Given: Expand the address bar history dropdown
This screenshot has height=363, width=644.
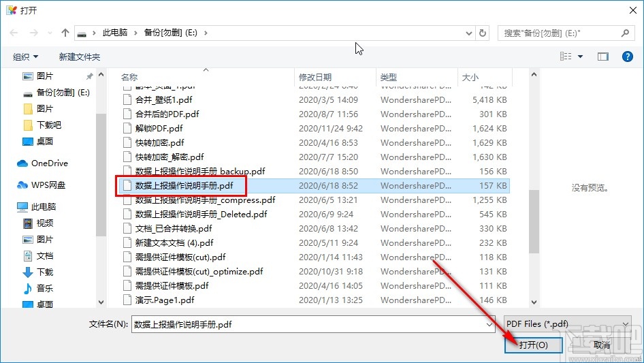Looking at the screenshot, I should tap(468, 33).
